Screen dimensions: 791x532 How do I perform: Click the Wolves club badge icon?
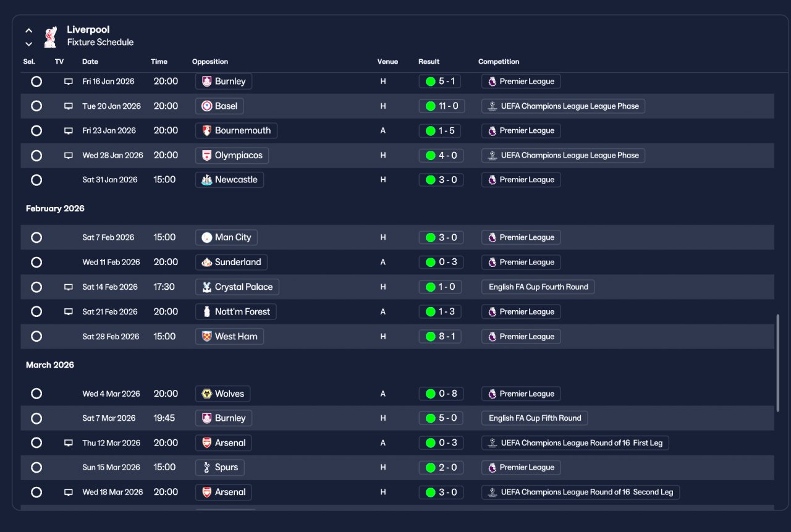(x=207, y=394)
